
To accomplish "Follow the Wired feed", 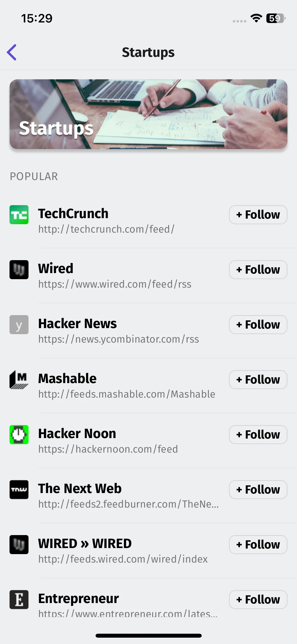I will point(258,270).
